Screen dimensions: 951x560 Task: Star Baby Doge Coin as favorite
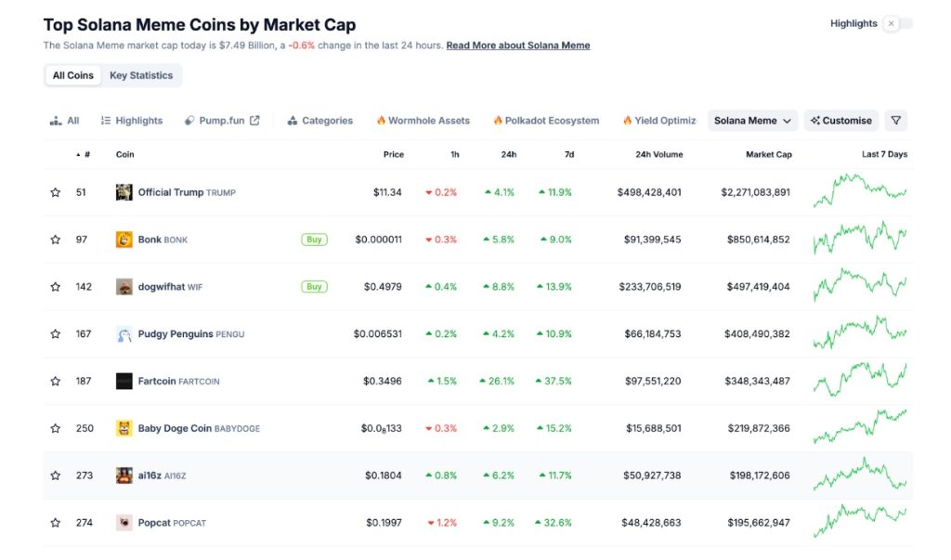click(x=55, y=428)
